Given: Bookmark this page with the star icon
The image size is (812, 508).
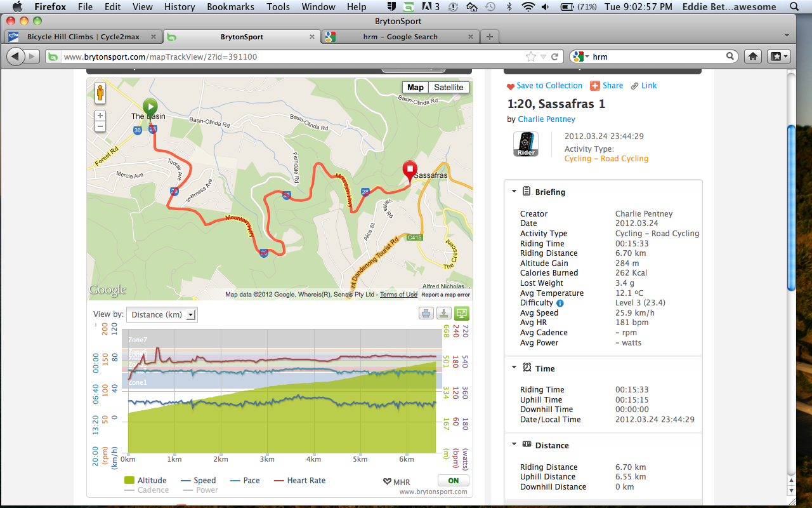Looking at the screenshot, I should pyautogui.click(x=531, y=57).
